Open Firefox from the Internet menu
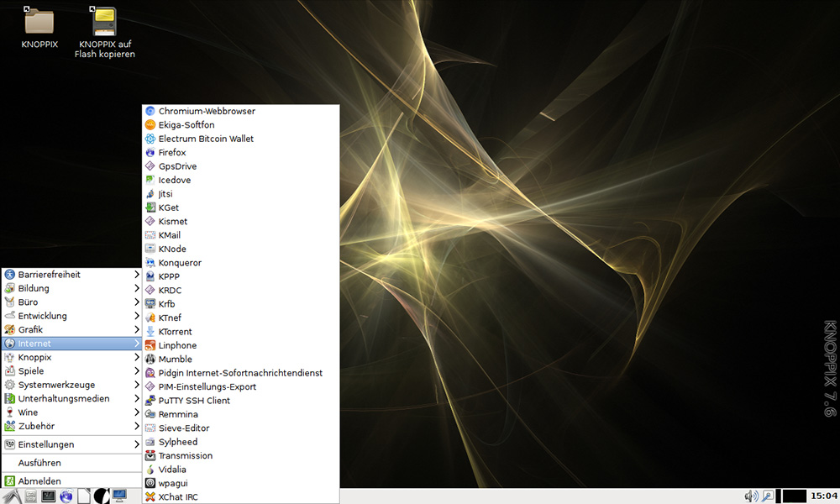This screenshot has width=840, height=504. [x=171, y=153]
